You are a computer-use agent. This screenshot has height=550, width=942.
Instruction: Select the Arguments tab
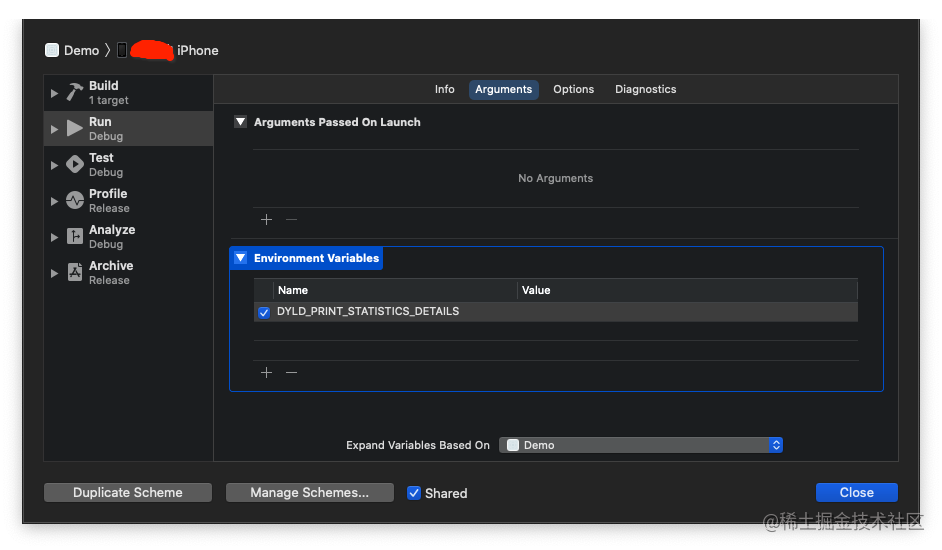coord(503,89)
